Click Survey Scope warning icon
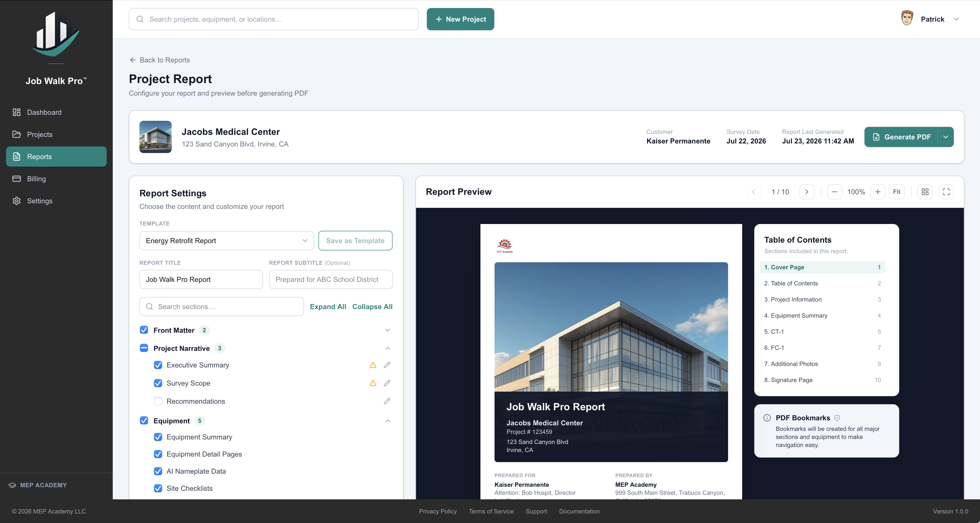Image resolution: width=980 pixels, height=523 pixels. [373, 383]
